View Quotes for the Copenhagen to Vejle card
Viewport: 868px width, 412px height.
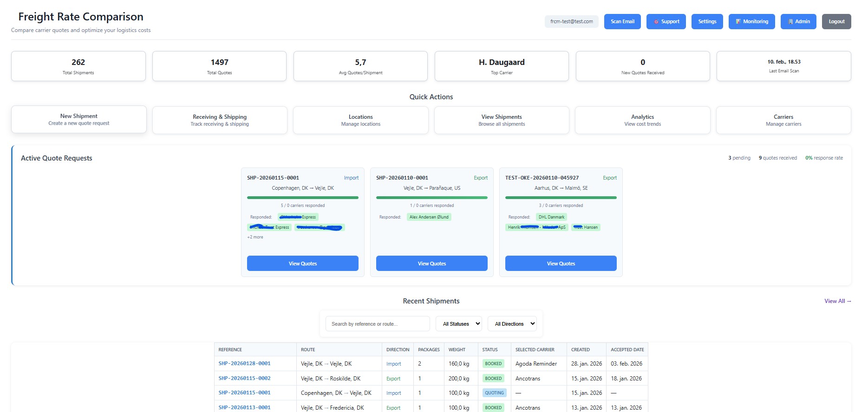(x=303, y=263)
